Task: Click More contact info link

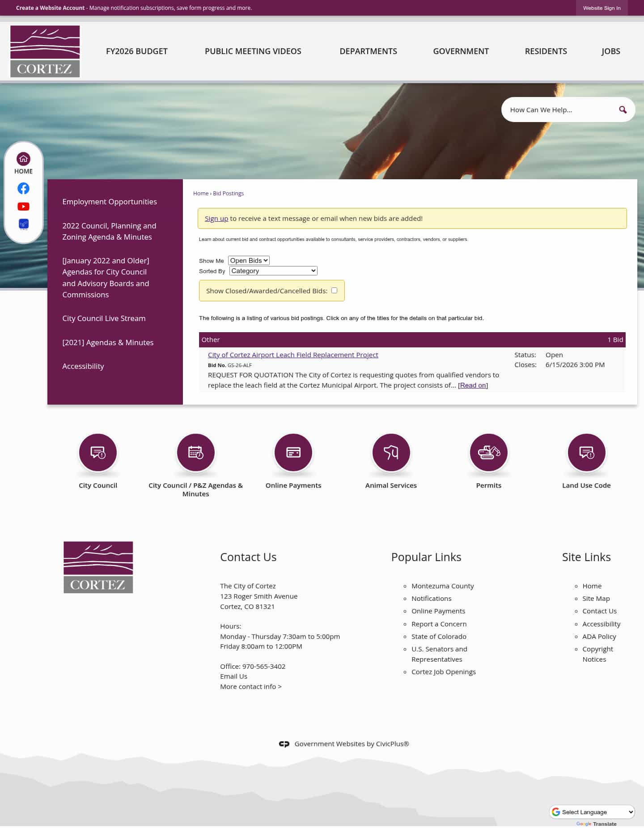Action: point(251,687)
